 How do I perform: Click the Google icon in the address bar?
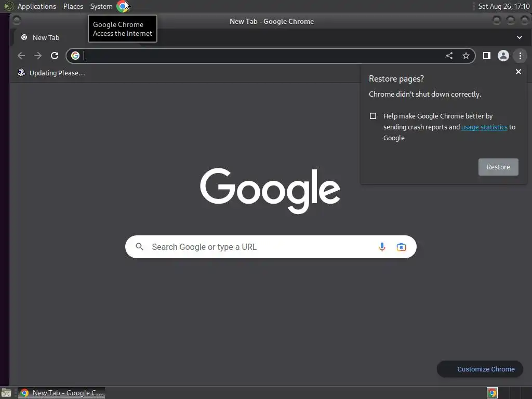(75, 56)
